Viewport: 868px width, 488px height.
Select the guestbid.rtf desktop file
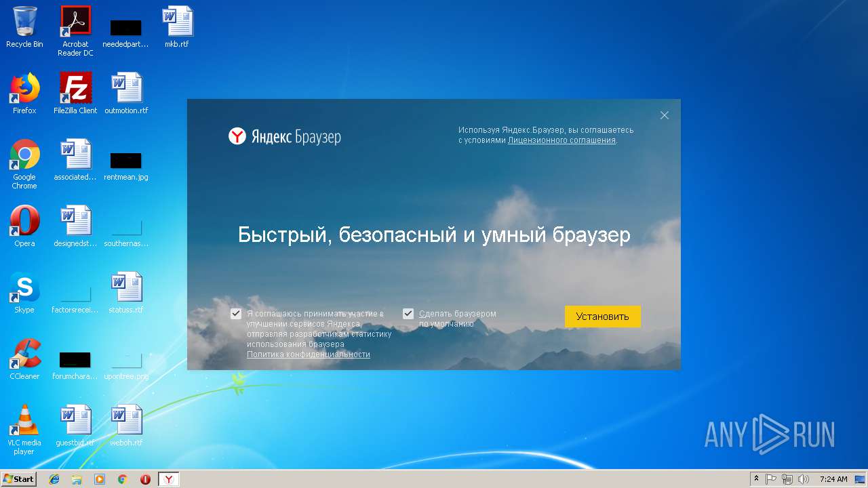tap(75, 426)
